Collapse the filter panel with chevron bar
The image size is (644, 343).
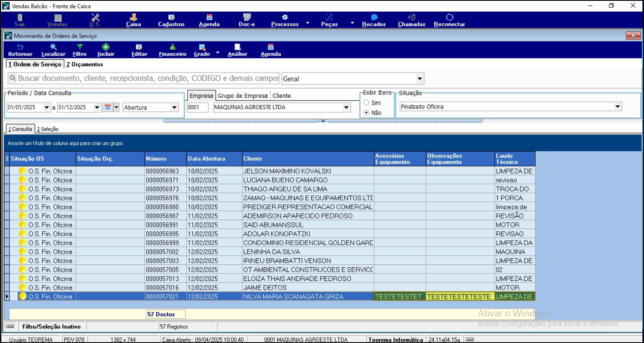(323, 121)
